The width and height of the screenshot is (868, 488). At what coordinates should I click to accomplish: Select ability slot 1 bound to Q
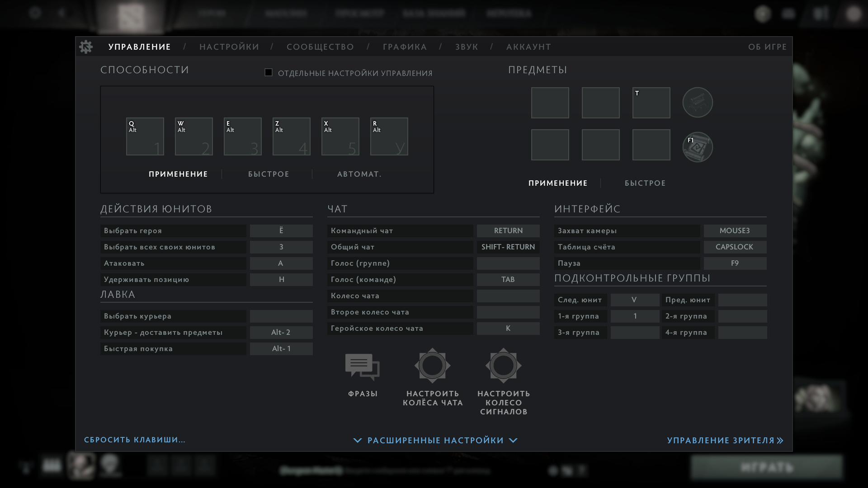click(x=145, y=136)
